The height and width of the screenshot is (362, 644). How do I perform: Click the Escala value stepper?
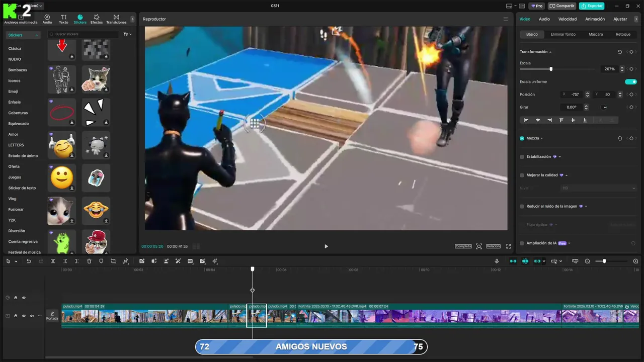622,69
